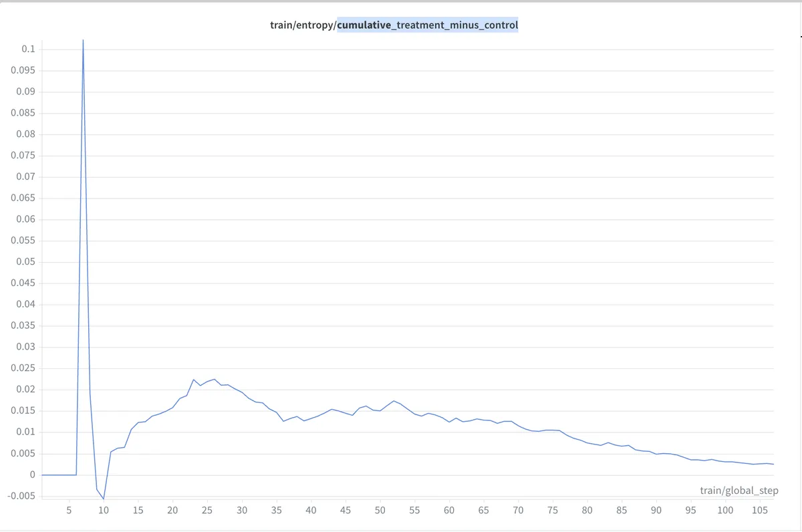This screenshot has width=802, height=532.
Task: Click the x-axis tick label 30
Action: pyautogui.click(x=242, y=511)
